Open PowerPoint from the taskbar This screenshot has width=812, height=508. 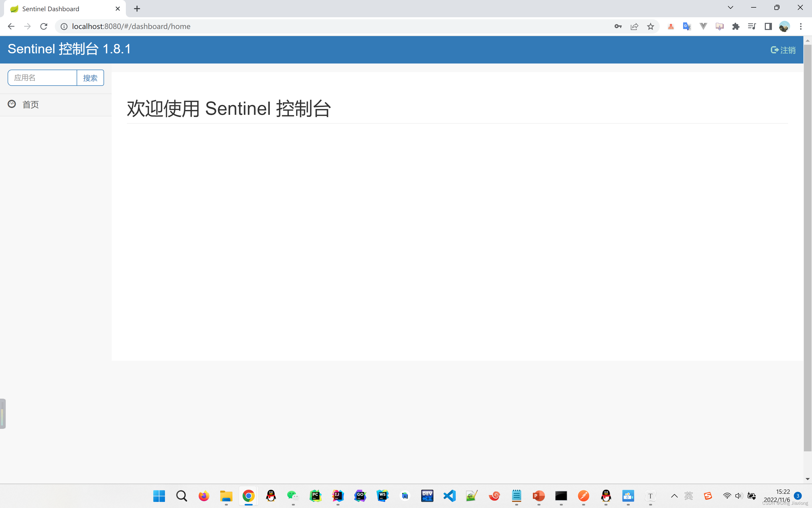click(x=538, y=496)
